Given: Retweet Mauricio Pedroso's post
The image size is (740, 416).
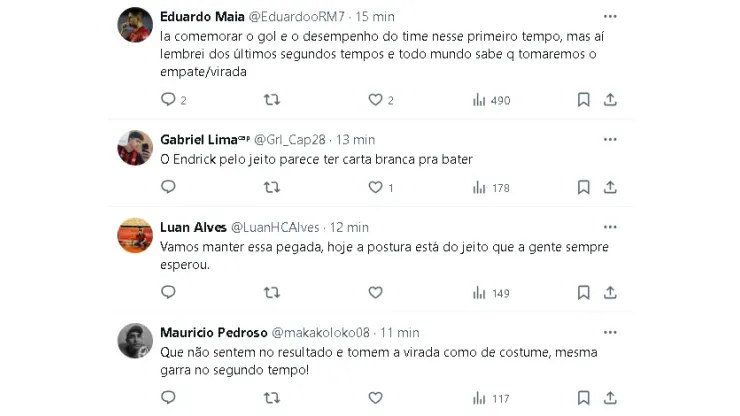Looking at the screenshot, I should (x=271, y=398).
